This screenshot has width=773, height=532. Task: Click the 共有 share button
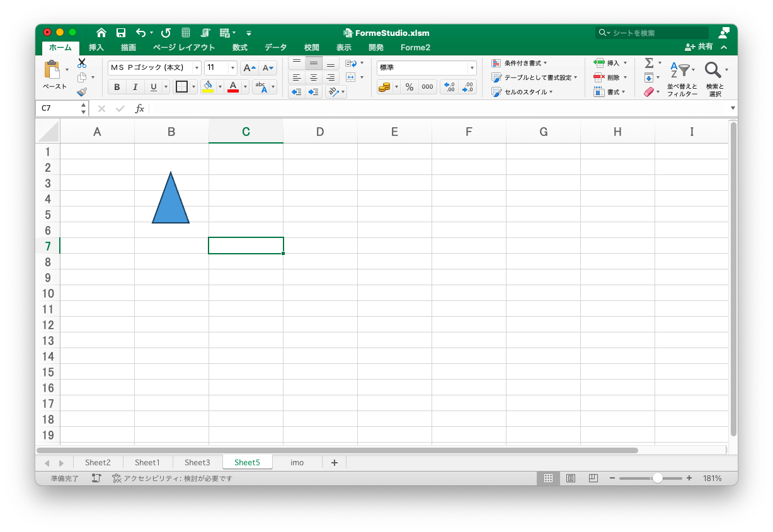699,47
